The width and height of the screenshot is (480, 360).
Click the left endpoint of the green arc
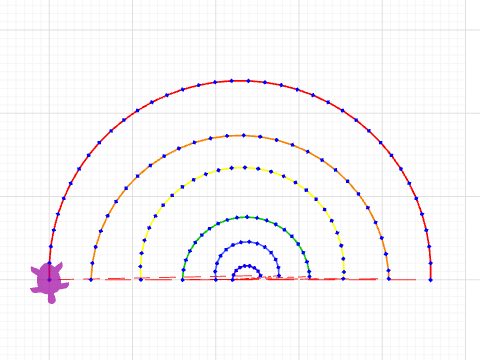183,280
